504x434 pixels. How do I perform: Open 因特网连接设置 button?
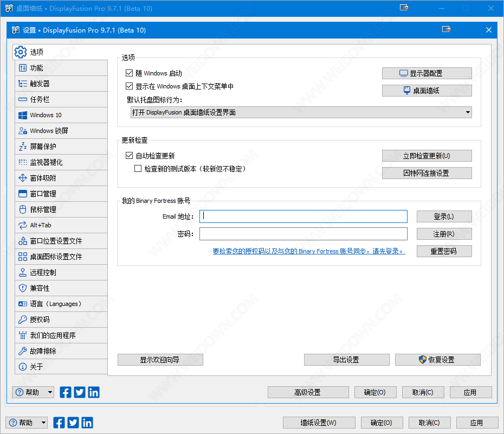(427, 174)
